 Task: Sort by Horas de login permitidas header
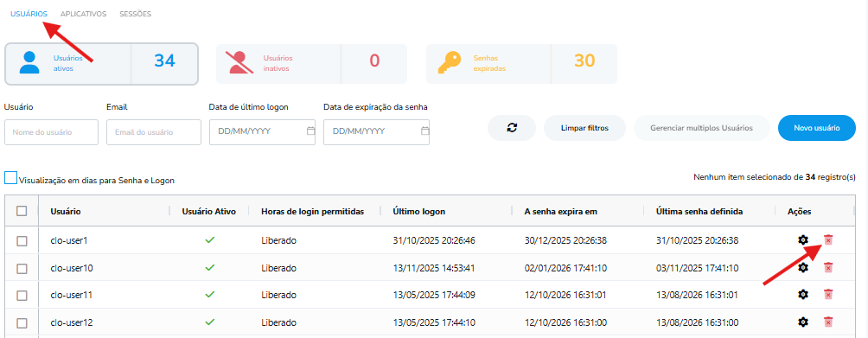[x=312, y=211]
